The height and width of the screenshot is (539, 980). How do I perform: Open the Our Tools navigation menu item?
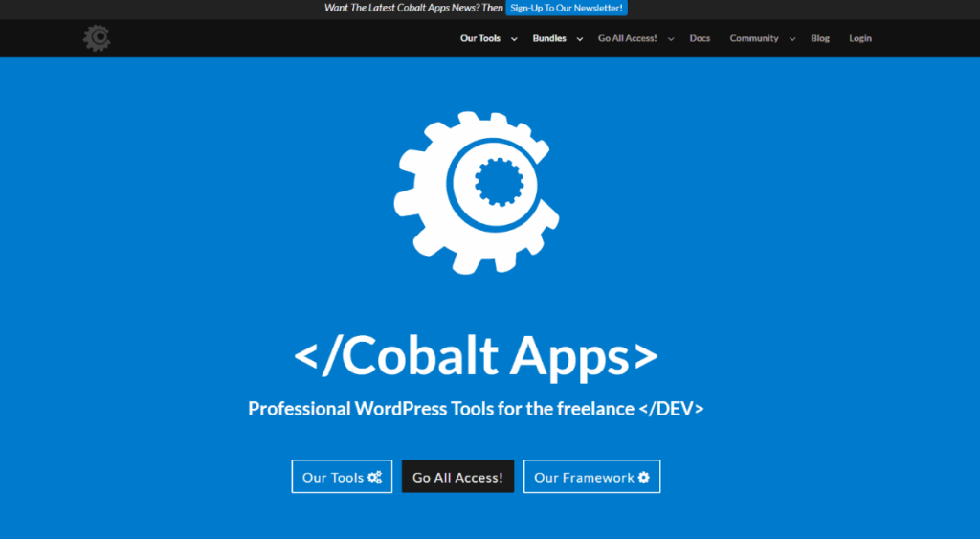pos(480,38)
